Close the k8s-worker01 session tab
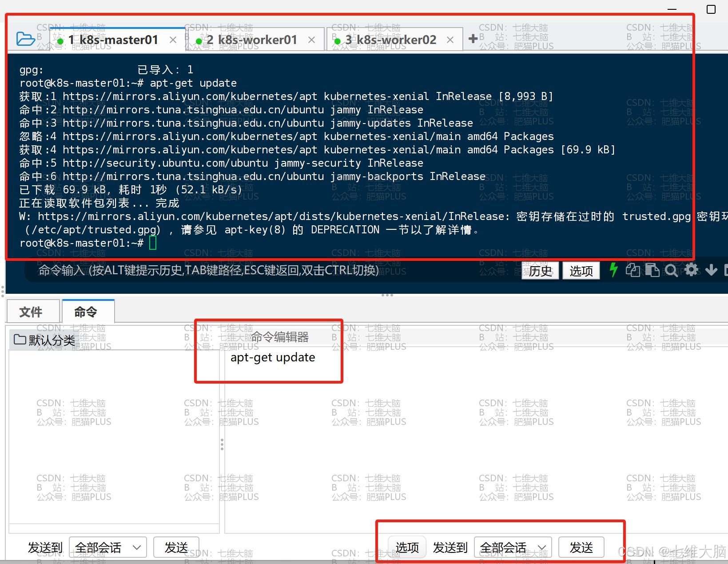728x564 pixels. click(x=312, y=40)
